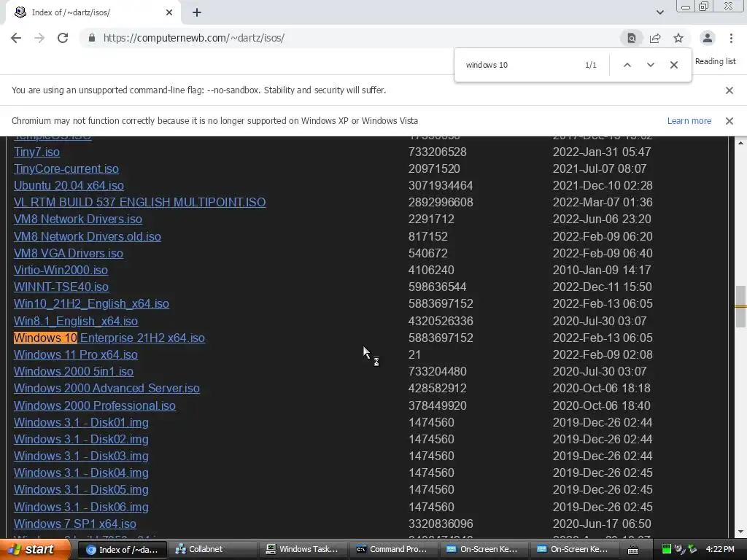Download Windows 3.1 - Disk04.img
This screenshot has height=560, width=747.
pyautogui.click(x=81, y=472)
